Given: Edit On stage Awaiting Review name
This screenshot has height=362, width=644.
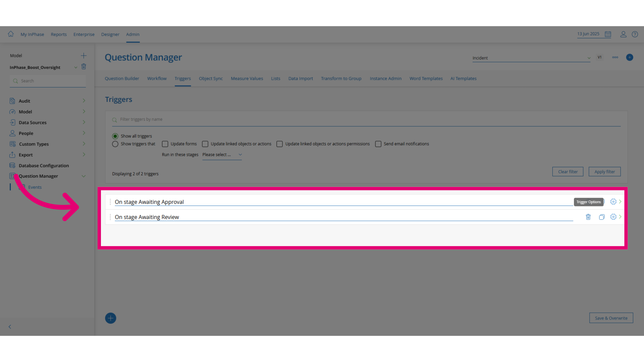Looking at the screenshot, I should tap(344, 217).
